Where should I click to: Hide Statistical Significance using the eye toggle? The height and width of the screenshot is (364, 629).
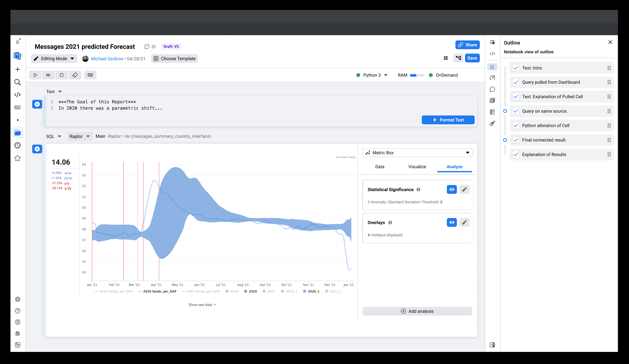452,189
